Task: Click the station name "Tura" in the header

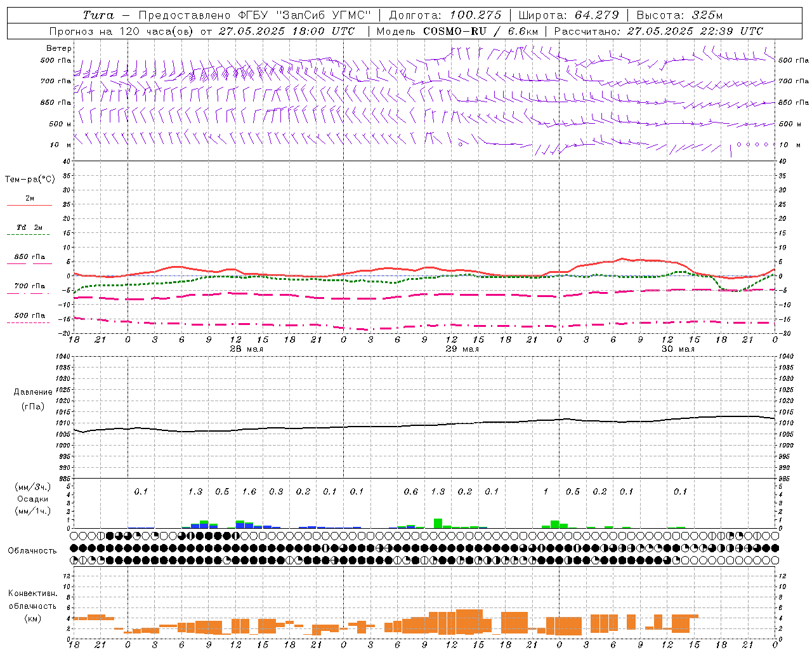Action: click(x=98, y=15)
